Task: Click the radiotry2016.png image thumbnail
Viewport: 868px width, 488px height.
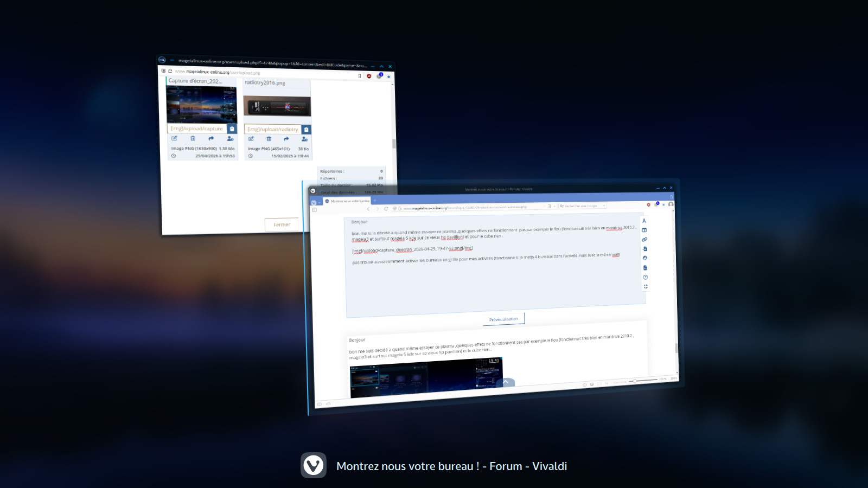Action: click(x=277, y=106)
